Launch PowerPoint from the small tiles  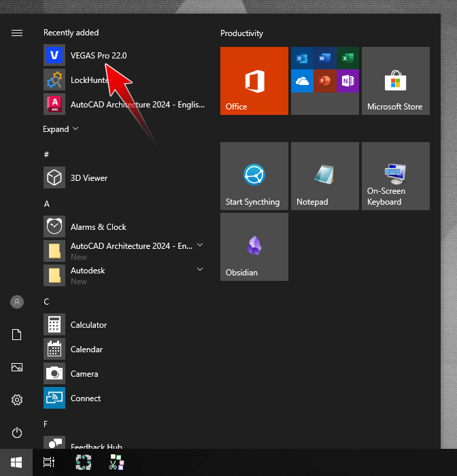(324, 82)
